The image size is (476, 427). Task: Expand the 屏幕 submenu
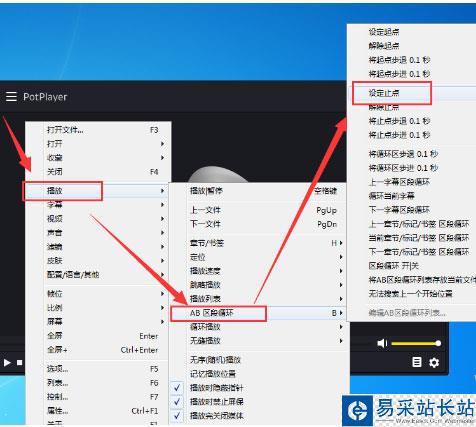(x=98, y=321)
